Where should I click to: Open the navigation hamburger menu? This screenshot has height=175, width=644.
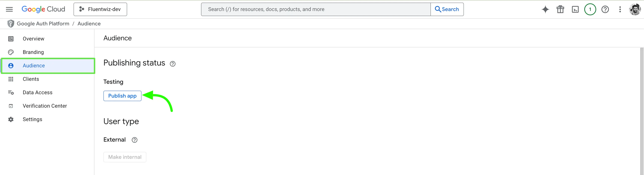coord(9,9)
